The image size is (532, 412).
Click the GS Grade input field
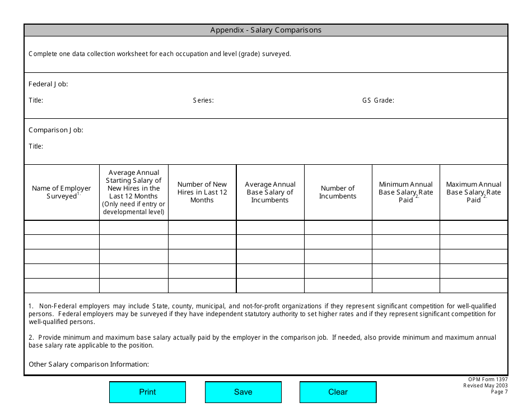tap(437, 101)
